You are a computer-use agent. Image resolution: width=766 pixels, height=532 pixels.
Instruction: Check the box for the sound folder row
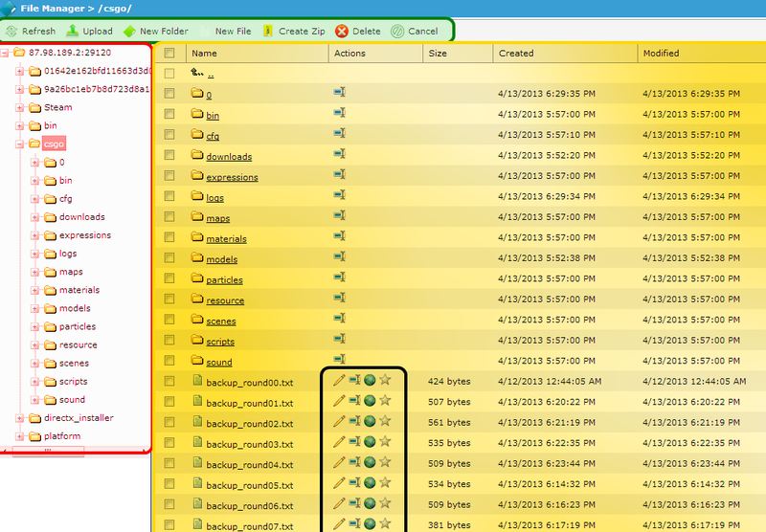pyautogui.click(x=169, y=360)
